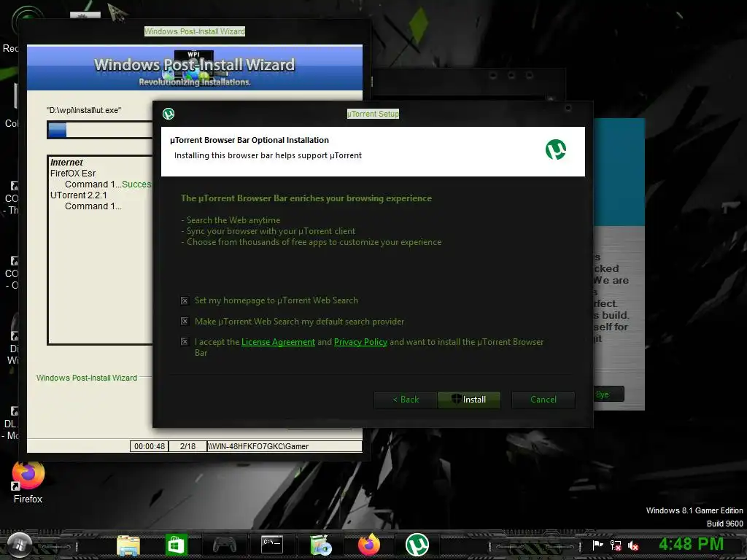
Task: Click the WPI installation progress bar
Action: 99,130
